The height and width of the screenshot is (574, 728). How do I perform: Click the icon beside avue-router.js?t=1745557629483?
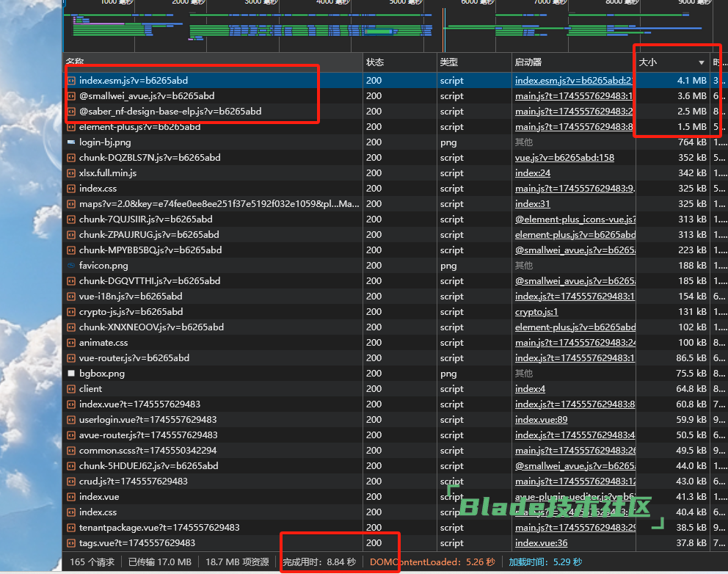71,435
